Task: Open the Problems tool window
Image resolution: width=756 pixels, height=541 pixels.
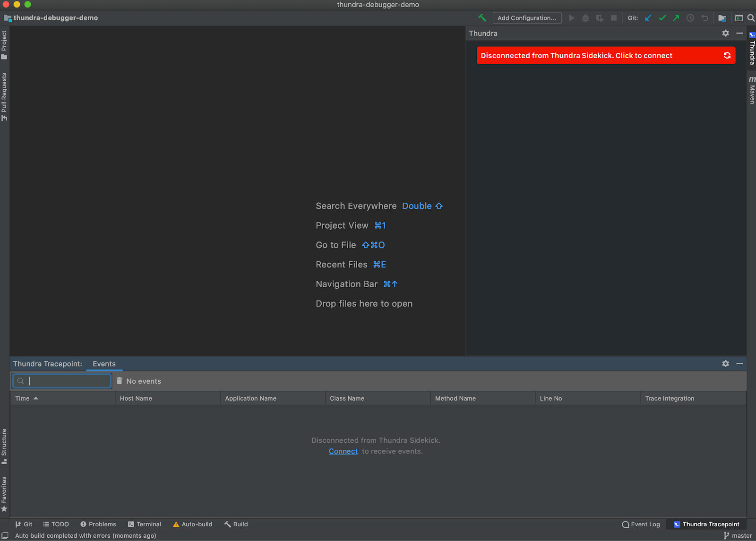Action: 98,524
